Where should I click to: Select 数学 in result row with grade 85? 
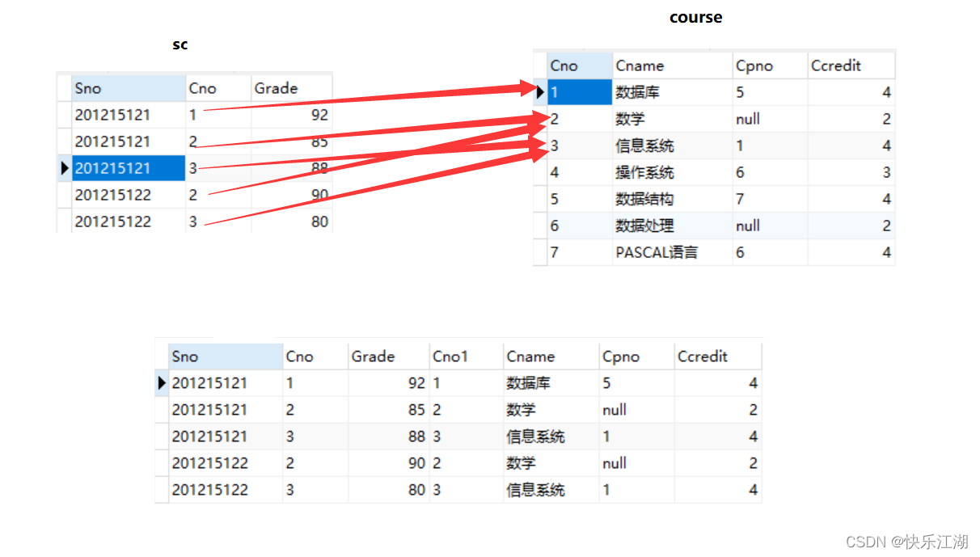tap(551, 410)
